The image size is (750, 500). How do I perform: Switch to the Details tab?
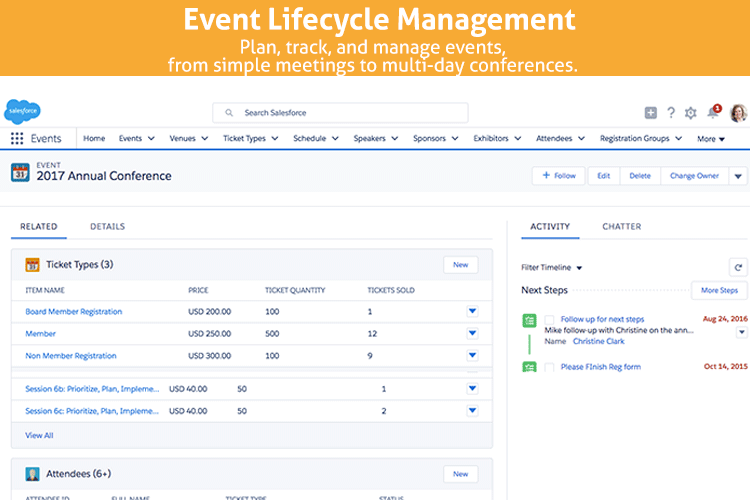(108, 227)
